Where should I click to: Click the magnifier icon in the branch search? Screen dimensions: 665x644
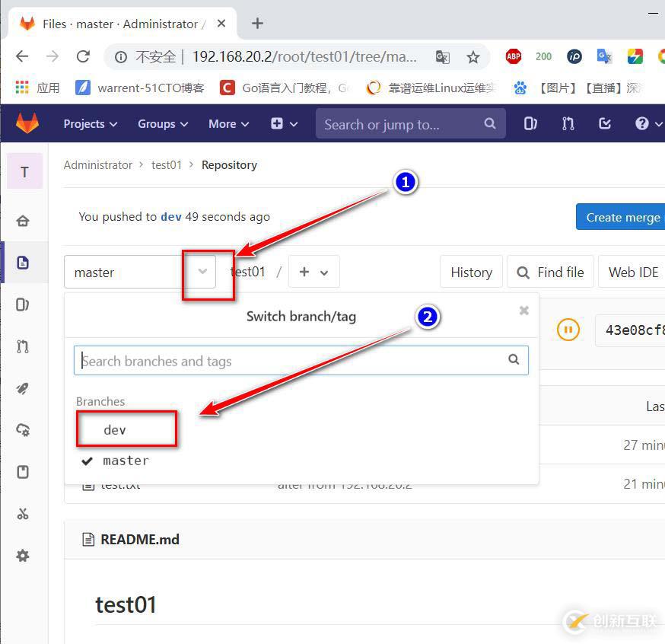click(x=514, y=360)
